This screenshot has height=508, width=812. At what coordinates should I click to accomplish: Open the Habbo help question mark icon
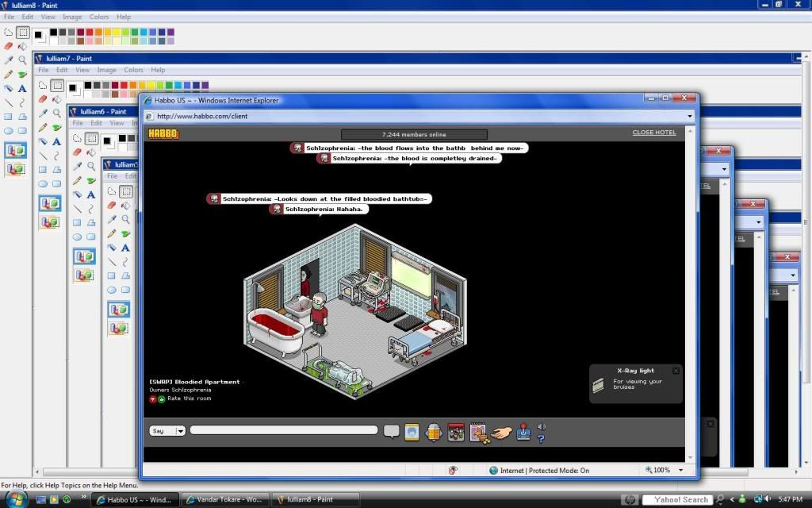(x=542, y=438)
